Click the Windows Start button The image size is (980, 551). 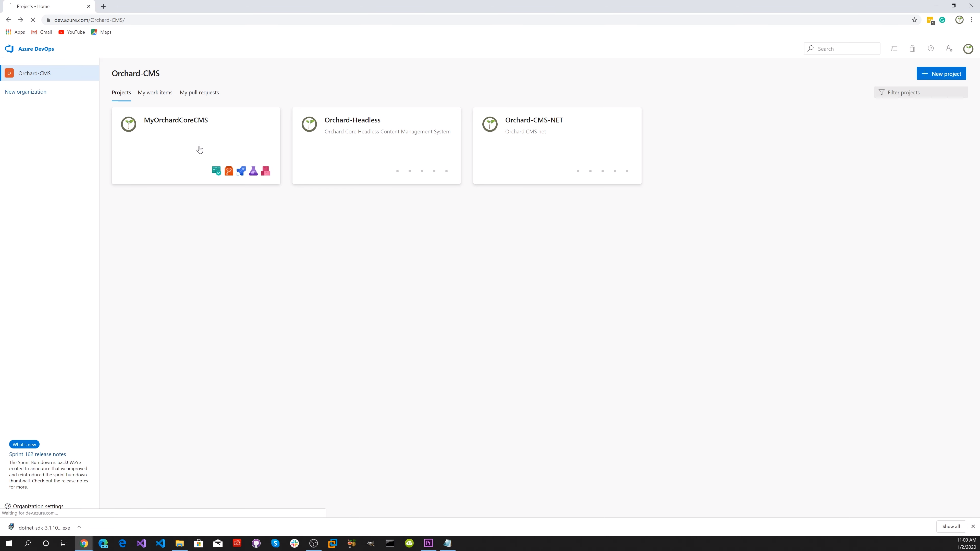(9, 543)
